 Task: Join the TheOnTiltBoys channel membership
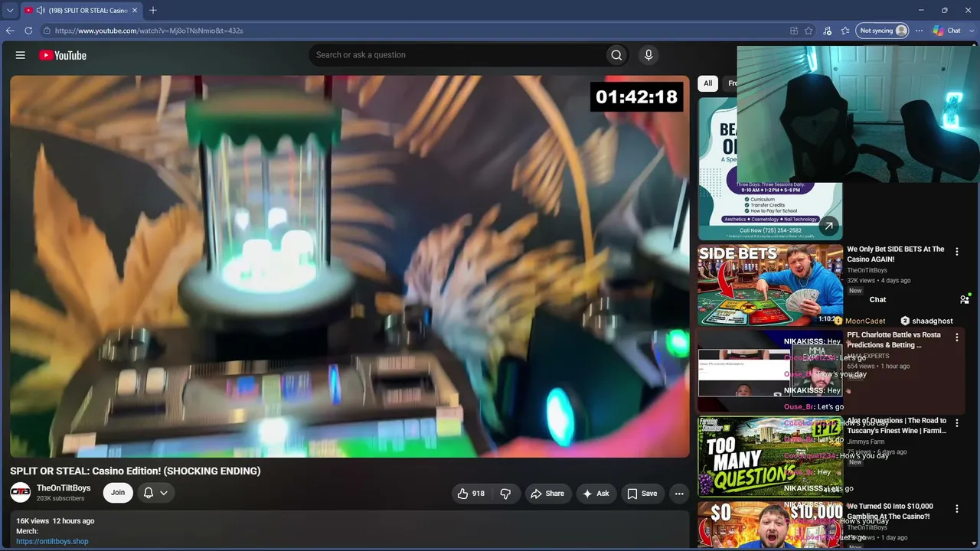point(118,493)
